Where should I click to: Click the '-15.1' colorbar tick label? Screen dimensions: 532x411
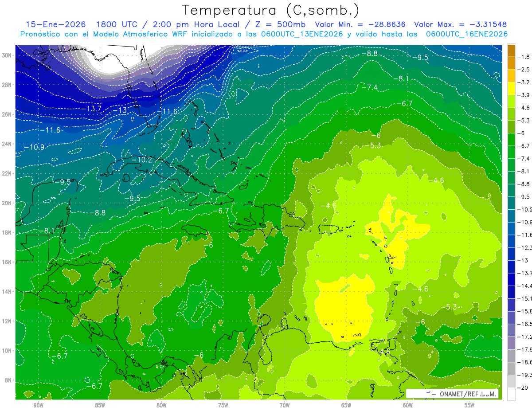(x=525, y=298)
